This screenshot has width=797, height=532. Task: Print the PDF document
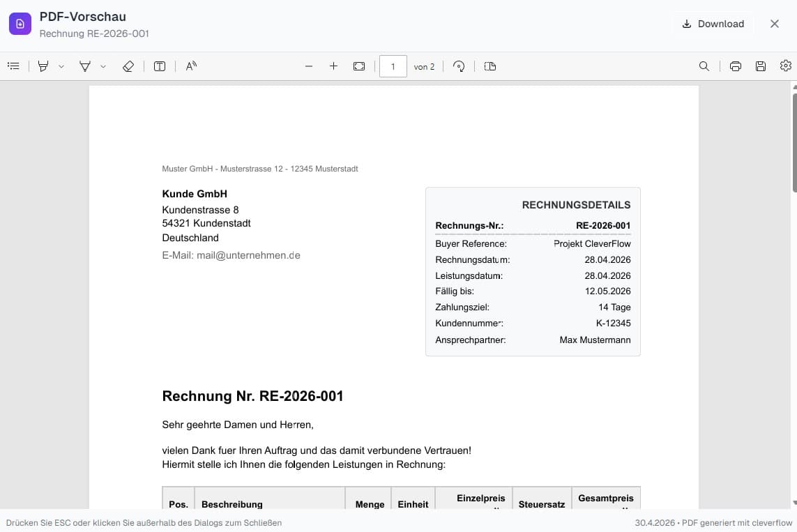736,66
